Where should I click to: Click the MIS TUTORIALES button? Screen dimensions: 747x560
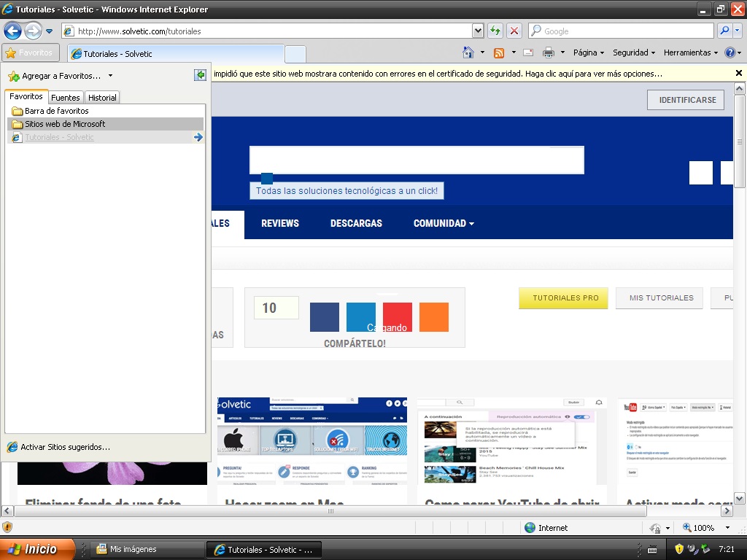659,298
